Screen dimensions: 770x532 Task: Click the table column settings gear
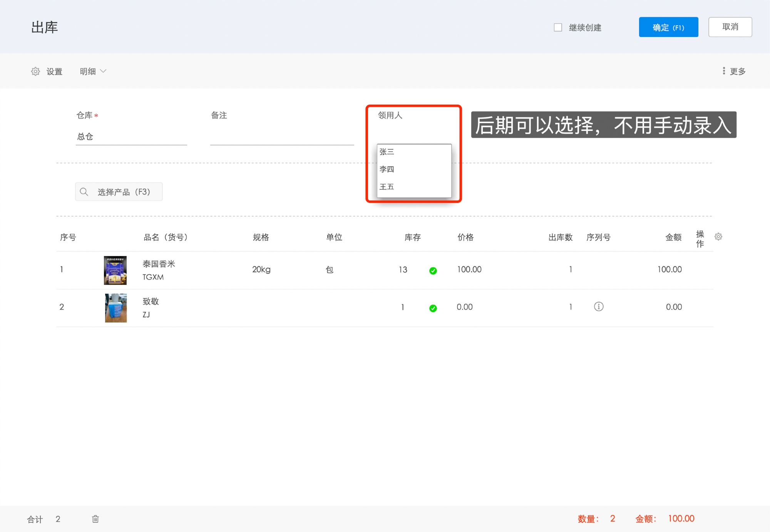[x=718, y=237]
